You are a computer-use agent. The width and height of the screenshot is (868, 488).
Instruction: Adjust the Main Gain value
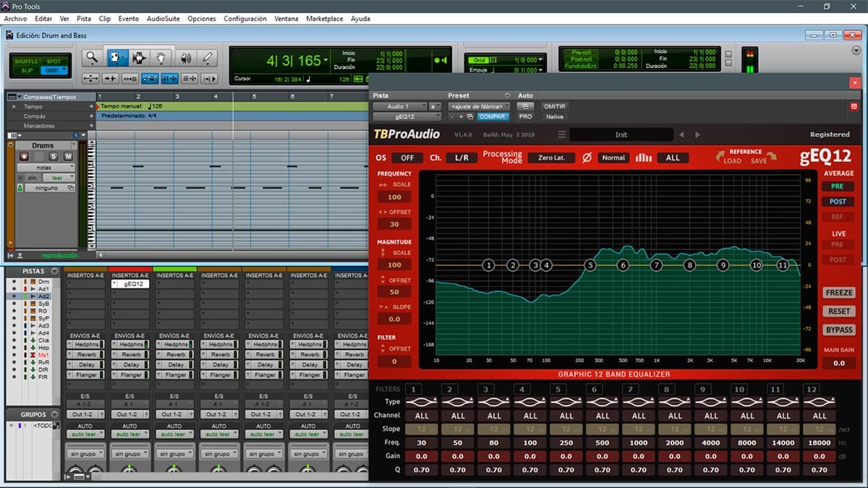point(839,363)
